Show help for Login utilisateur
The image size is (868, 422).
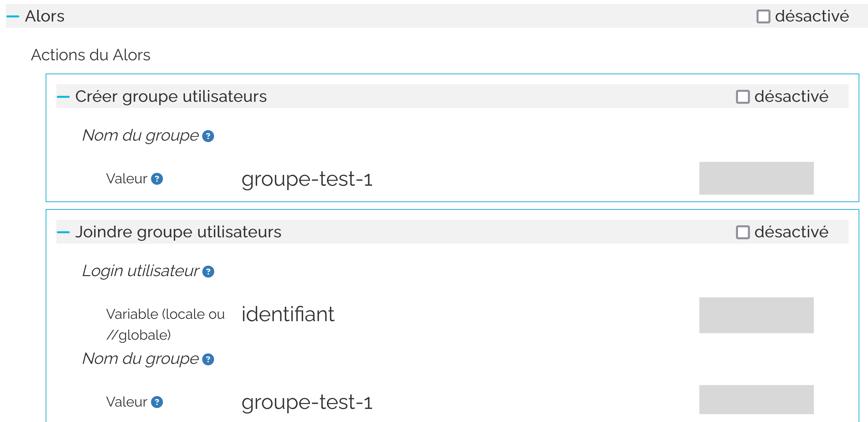click(208, 272)
